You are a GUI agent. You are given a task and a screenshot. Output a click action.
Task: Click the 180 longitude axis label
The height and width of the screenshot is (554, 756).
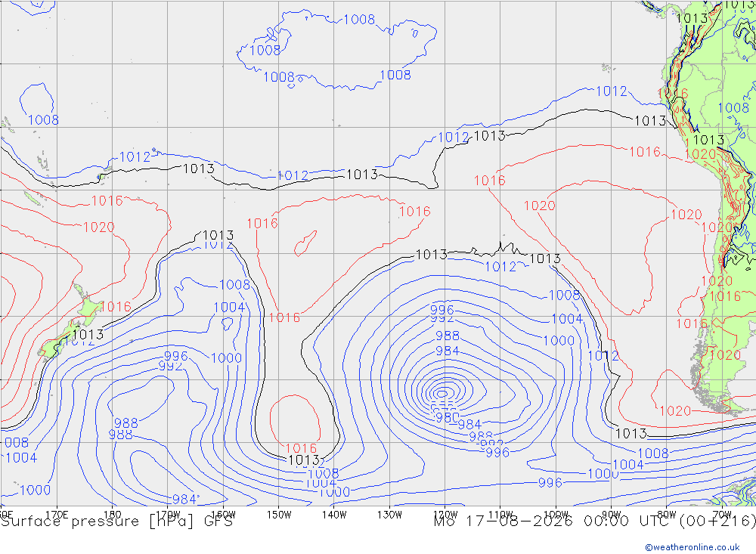[x=113, y=515]
